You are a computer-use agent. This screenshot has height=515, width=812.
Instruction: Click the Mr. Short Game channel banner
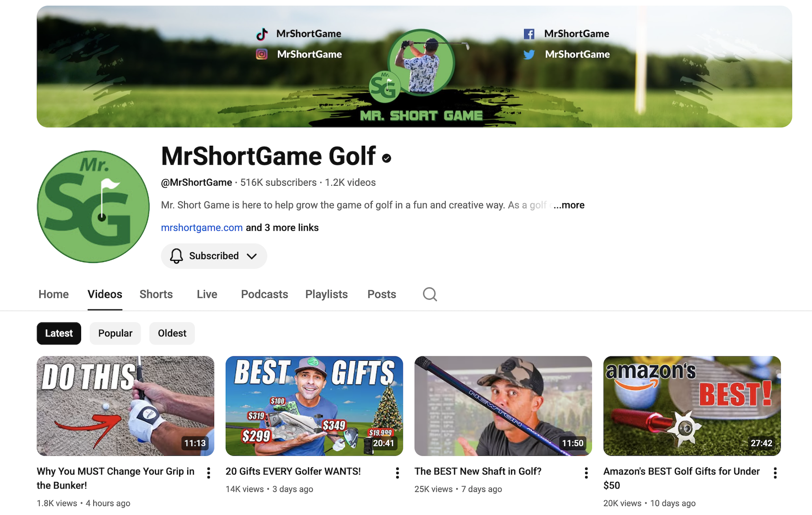point(414,67)
